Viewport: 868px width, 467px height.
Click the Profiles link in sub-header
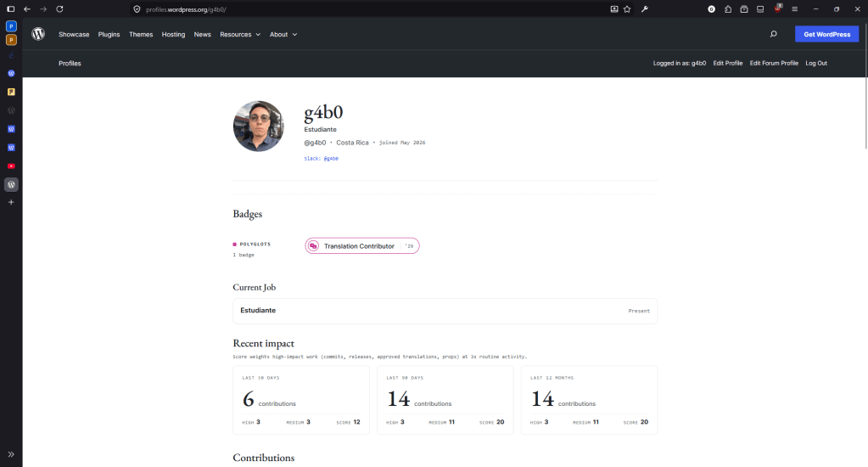(70, 63)
